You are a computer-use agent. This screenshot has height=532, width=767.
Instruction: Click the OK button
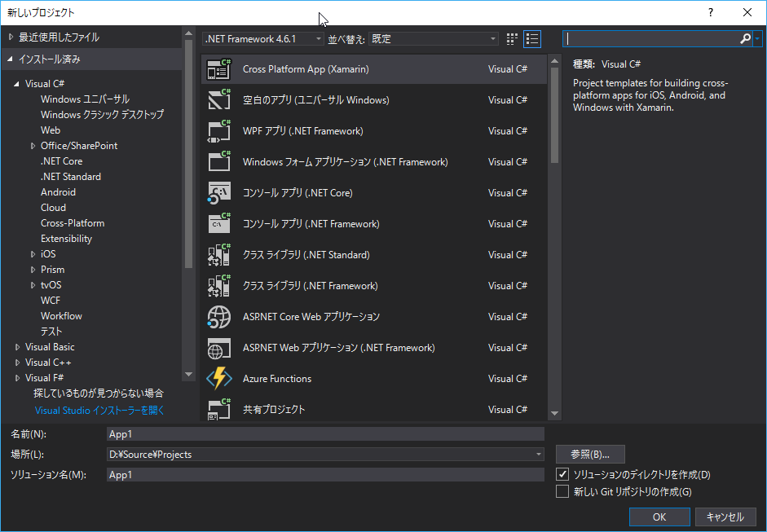pyautogui.click(x=659, y=517)
